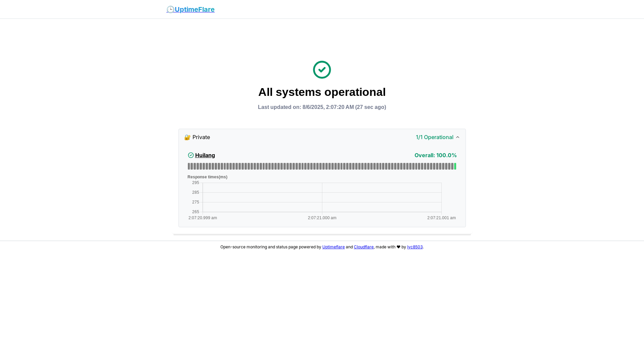
Task: Open the lyc8503 author link
Action: click(x=415, y=247)
